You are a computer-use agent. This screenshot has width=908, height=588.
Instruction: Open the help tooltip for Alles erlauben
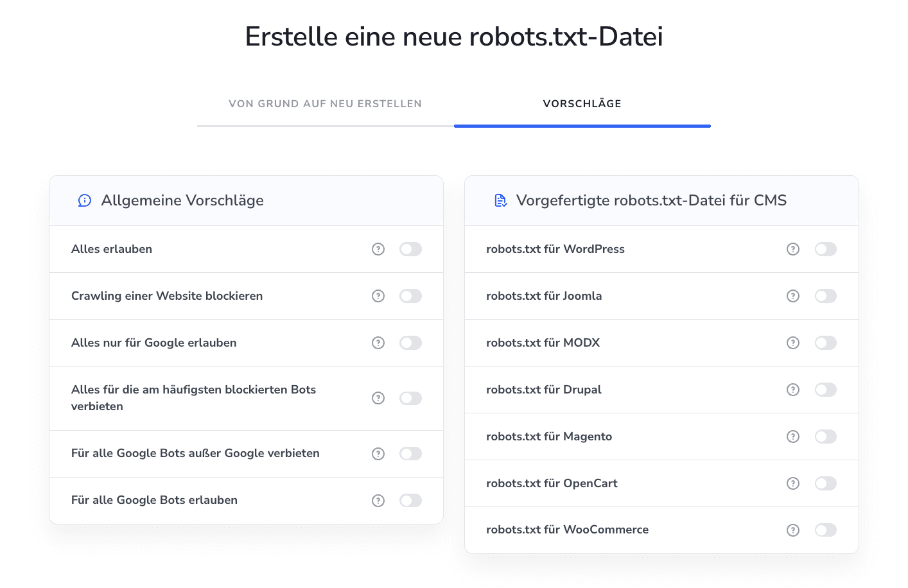(378, 249)
